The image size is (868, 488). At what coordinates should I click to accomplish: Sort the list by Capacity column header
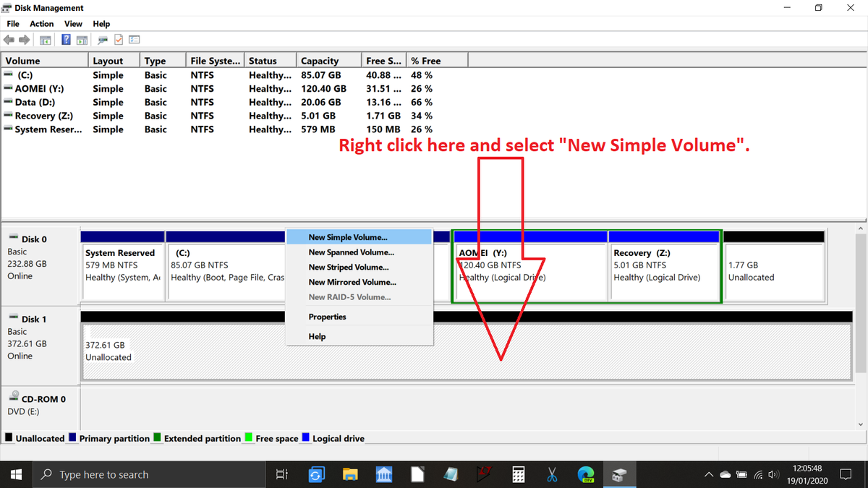[x=320, y=61]
